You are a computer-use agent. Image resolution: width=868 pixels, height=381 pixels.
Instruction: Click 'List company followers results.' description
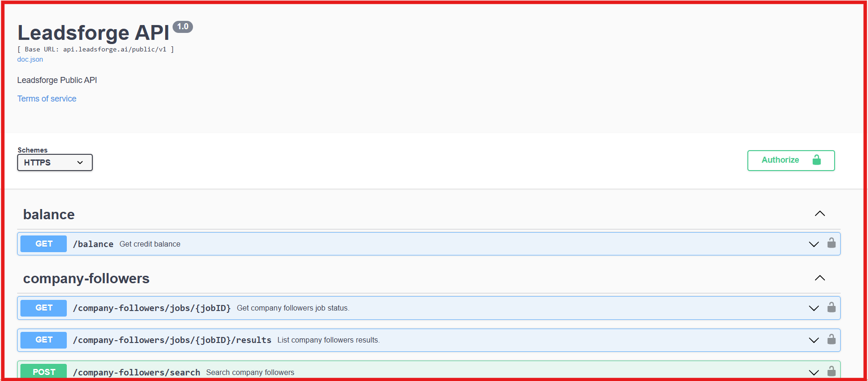click(x=328, y=340)
